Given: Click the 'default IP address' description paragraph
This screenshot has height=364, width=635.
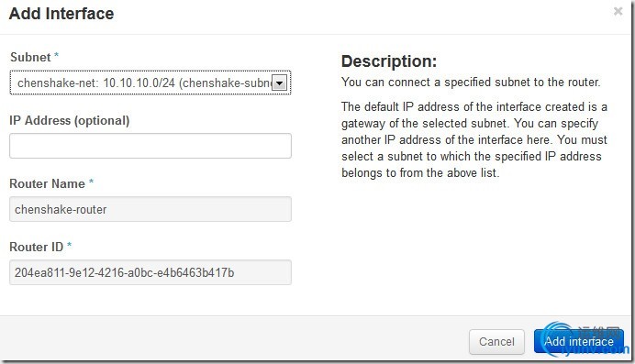Looking at the screenshot, I should pyautogui.click(x=473, y=139).
